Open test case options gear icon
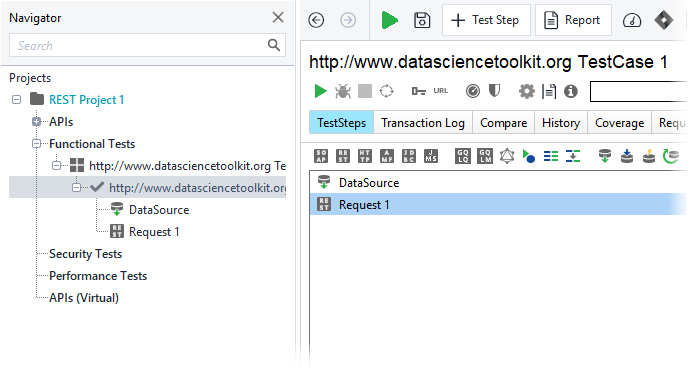Viewport: 699px width, 372px height. pyautogui.click(x=526, y=91)
